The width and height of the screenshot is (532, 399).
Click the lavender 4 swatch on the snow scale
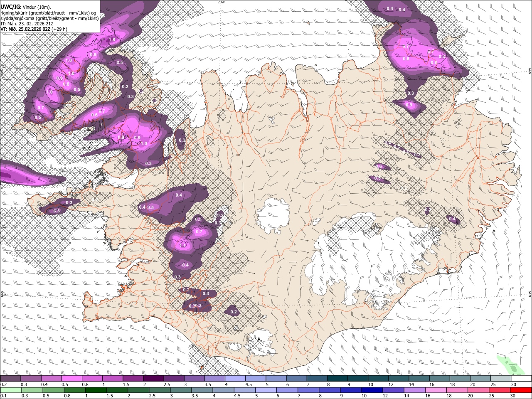tap(236, 378)
